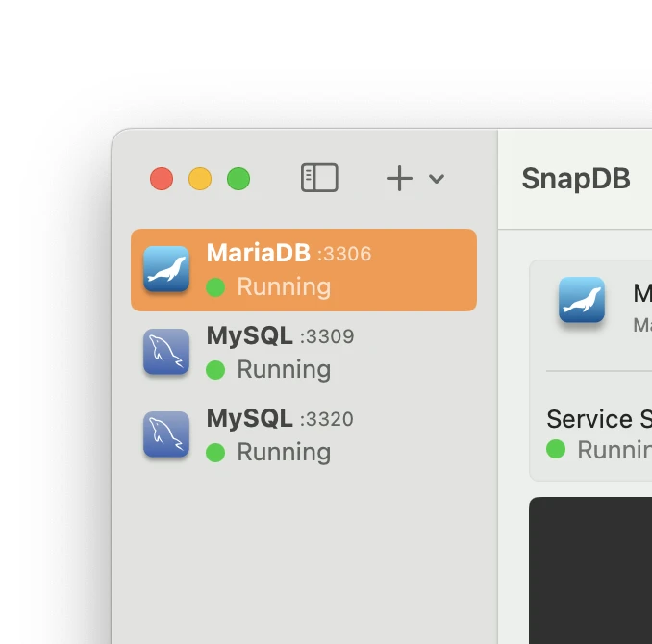Screen dimensions: 652x644
Task: Select the MySQL :3309 server entry
Action: (303, 353)
